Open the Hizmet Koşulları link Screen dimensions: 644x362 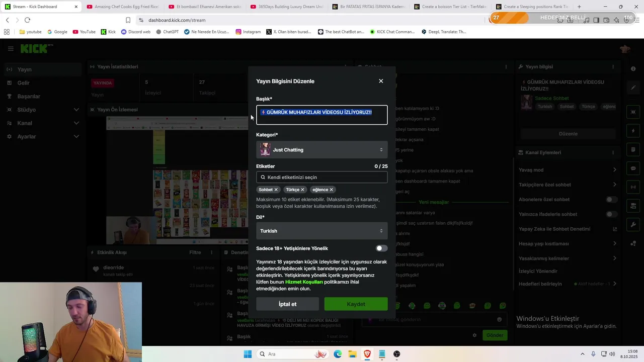point(304,282)
